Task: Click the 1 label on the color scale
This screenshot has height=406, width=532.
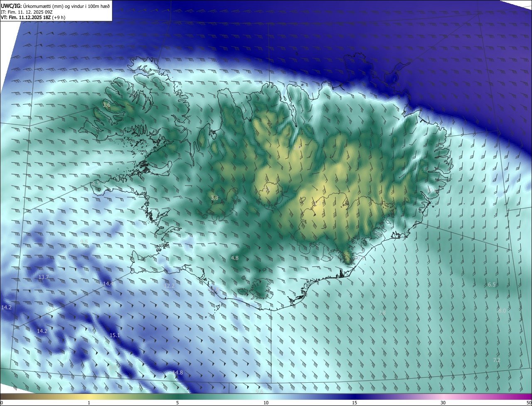Action: (89, 403)
